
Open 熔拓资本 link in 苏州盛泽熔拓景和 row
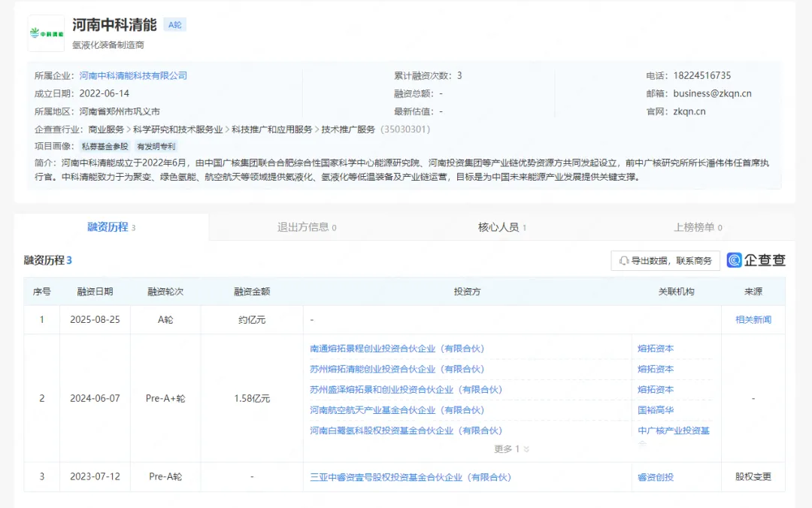[x=656, y=390]
